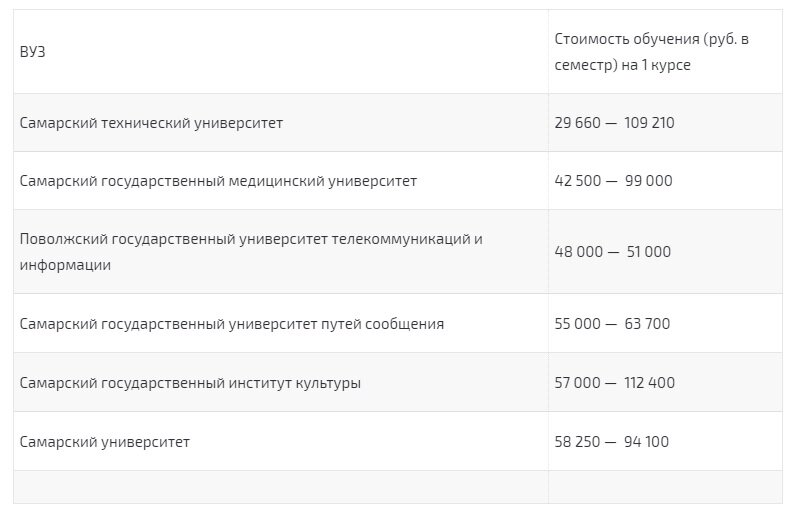Select Поволжский государственный университет телекоммуникаций cell
This screenshot has width=795, height=518.
click(x=250, y=240)
